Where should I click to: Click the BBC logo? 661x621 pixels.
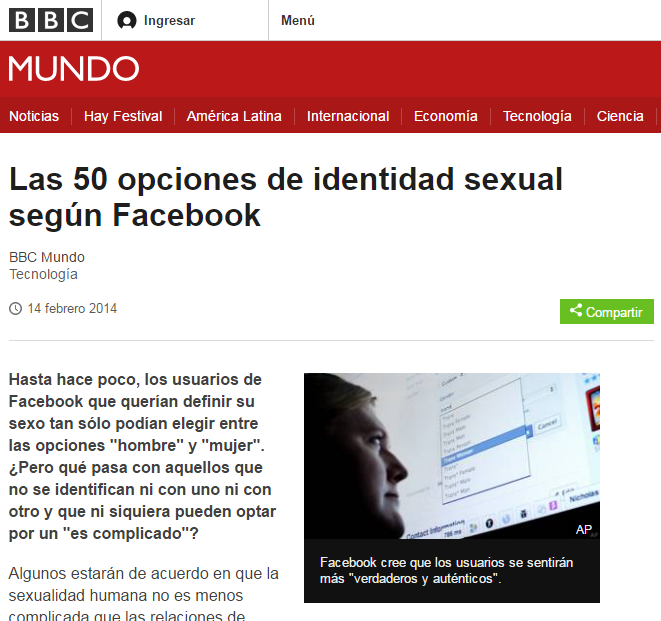pyautogui.click(x=51, y=20)
